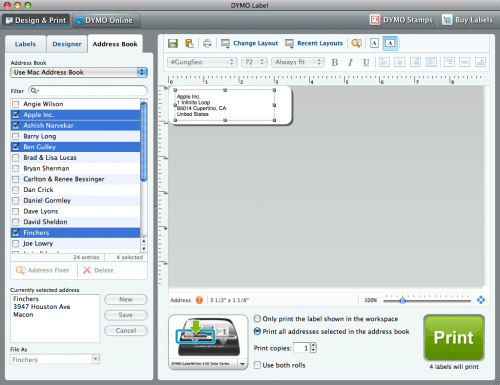The height and width of the screenshot is (385, 500).
Task: Click the green Print button
Action: click(x=454, y=338)
